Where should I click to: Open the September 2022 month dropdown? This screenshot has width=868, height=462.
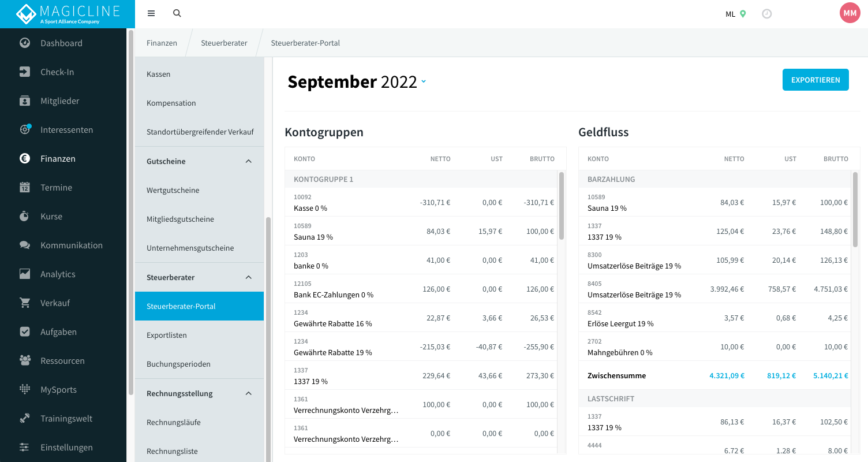pos(424,82)
